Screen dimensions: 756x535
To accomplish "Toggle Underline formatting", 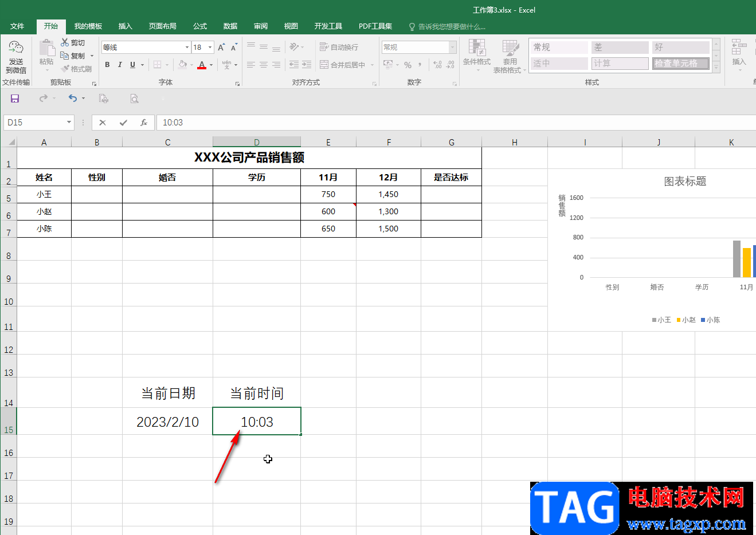I will 132,65.
